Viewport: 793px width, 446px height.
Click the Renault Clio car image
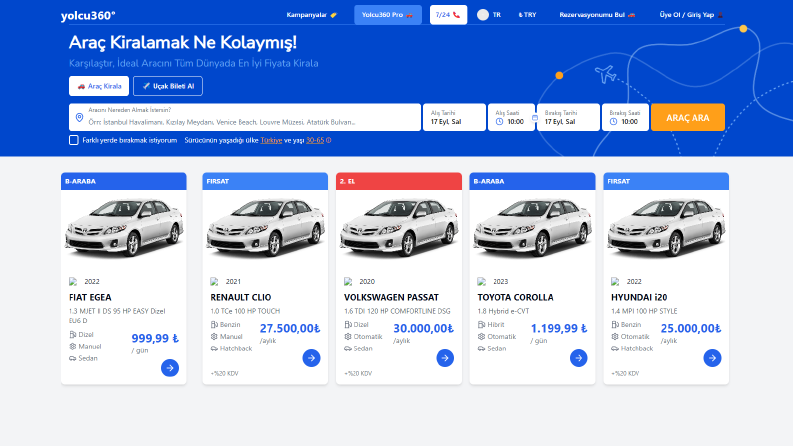265,227
